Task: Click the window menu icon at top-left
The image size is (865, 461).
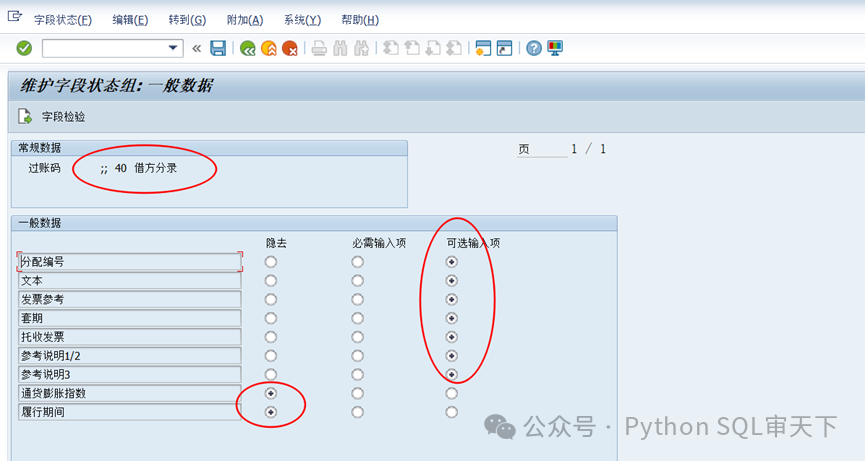Action: (14, 17)
